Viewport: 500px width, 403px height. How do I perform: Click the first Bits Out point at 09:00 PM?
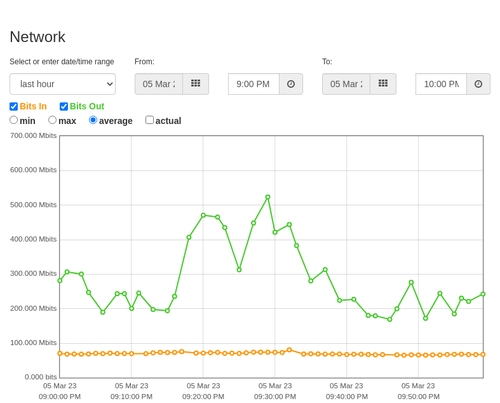click(60, 281)
